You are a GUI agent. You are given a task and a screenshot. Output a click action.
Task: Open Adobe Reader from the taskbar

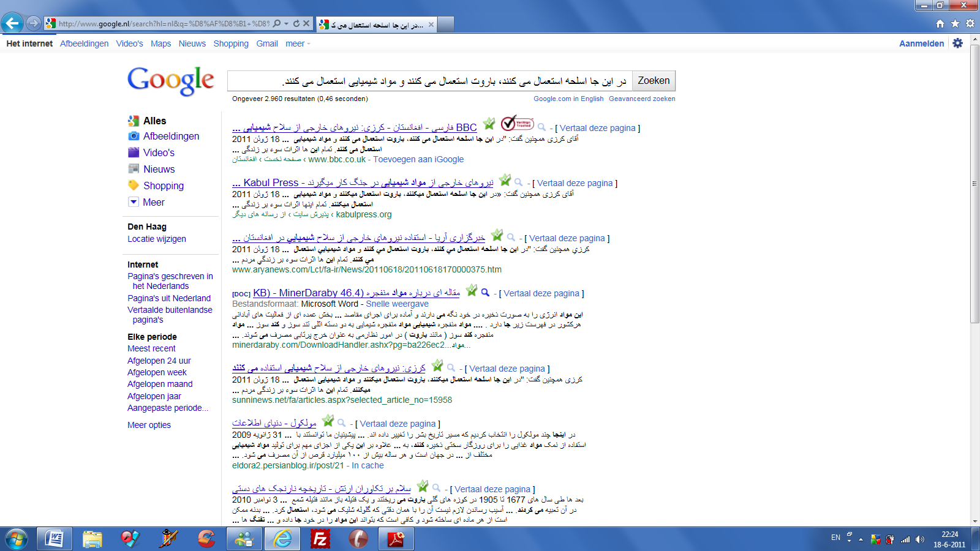[396, 539]
